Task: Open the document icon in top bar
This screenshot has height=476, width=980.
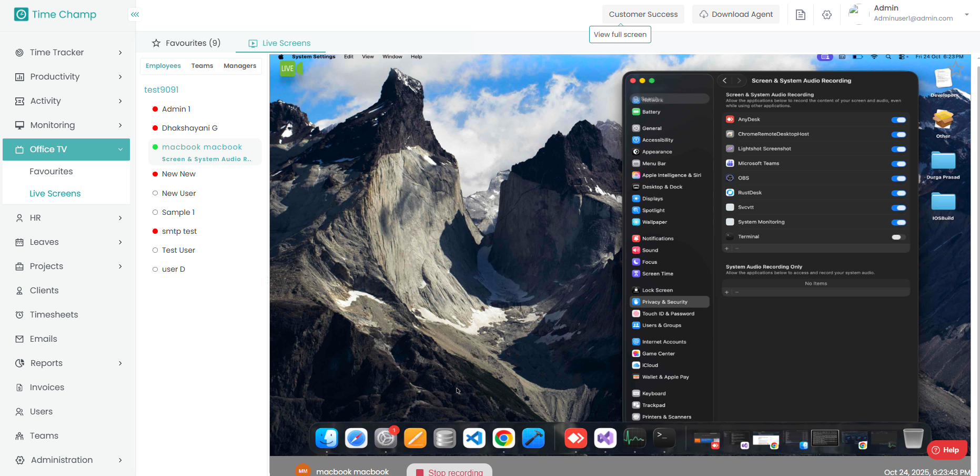Action: (800, 15)
